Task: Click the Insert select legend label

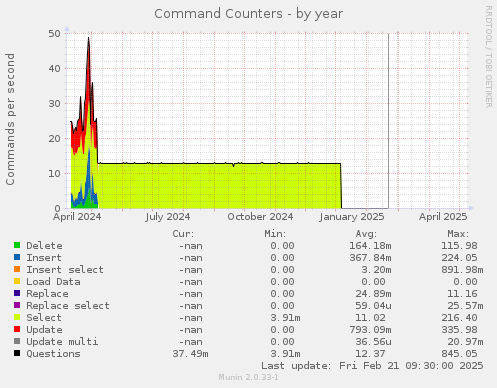Action: (65, 270)
